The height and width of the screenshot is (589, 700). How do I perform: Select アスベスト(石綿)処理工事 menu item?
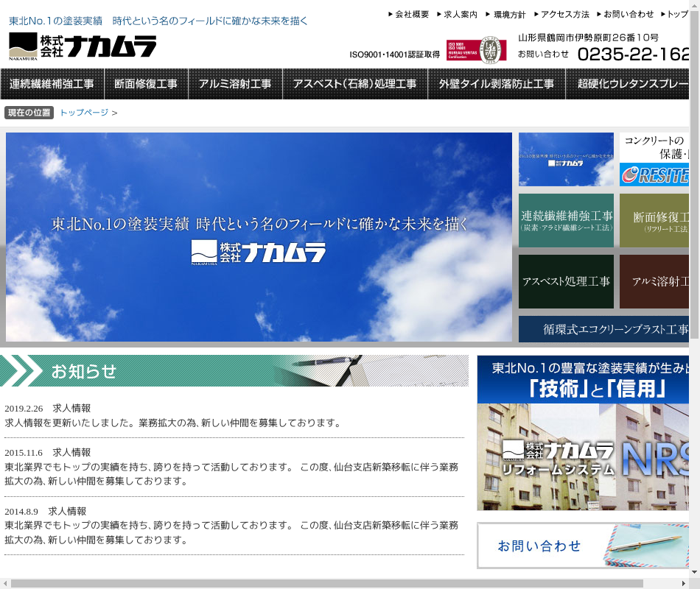(x=354, y=84)
